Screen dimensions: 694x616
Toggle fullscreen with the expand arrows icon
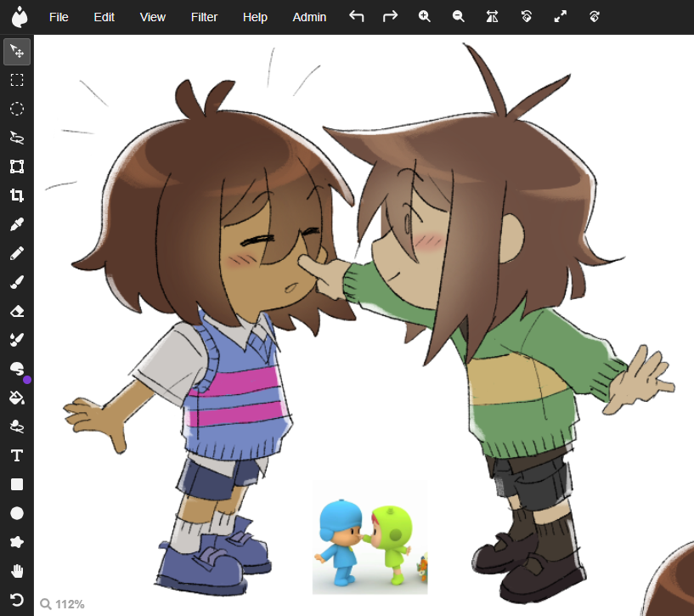click(561, 16)
